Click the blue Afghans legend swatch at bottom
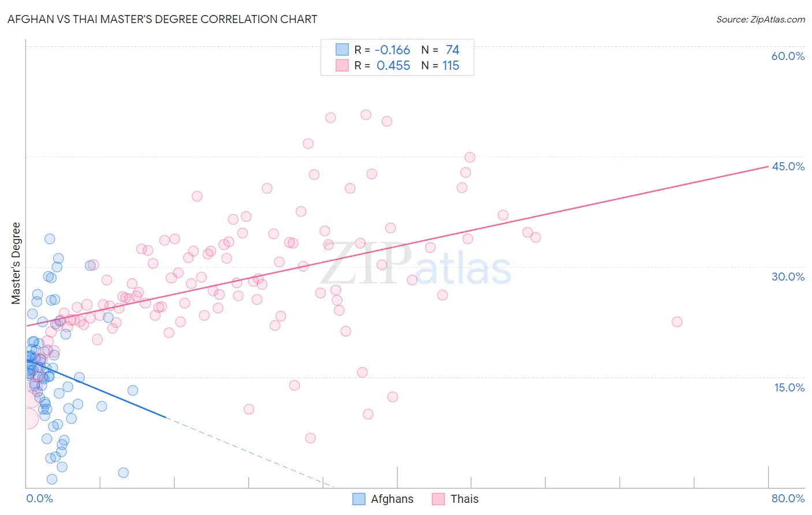Viewport: 812px width, 515px height. pos(359,499)
